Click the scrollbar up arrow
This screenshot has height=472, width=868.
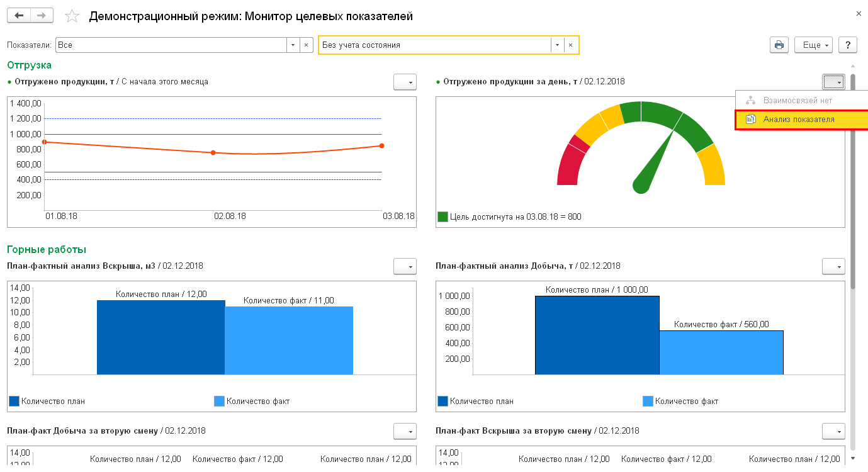[x=853, y=66]
